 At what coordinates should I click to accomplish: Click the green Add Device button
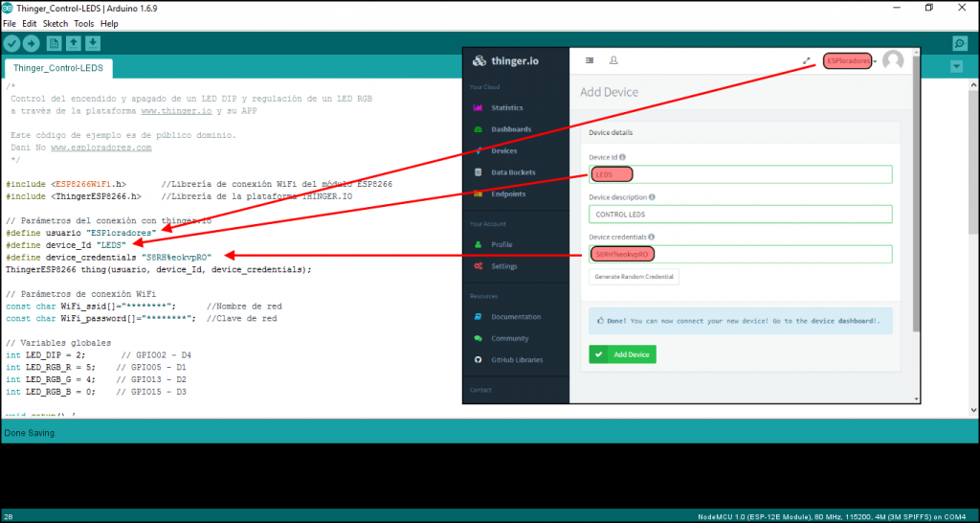(x=622, y=354)
